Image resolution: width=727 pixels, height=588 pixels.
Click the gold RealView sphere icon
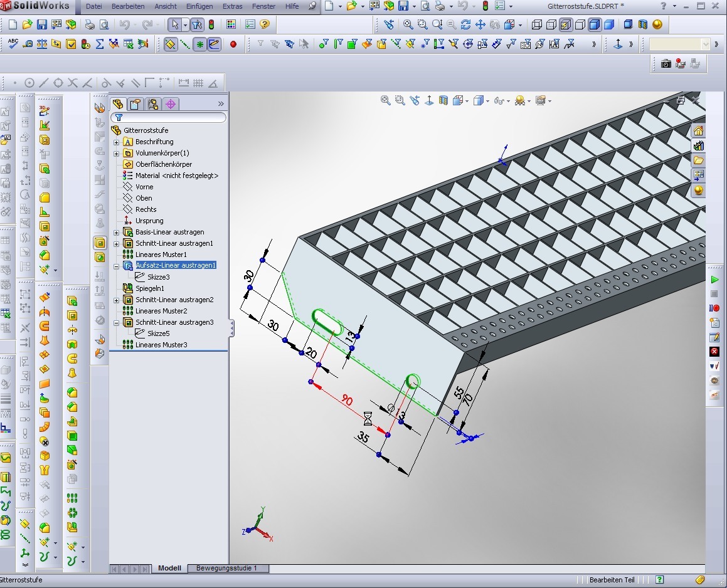pyautogui.click(x=657, y=24)
